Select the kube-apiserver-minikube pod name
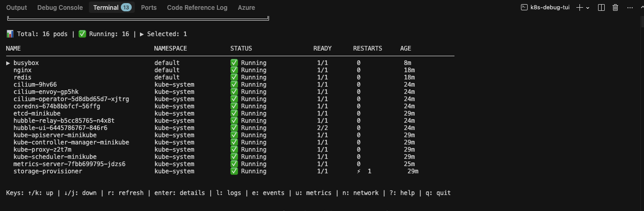Image resolution: width=644 pixels, height=211 pixels. coord(55,135)
